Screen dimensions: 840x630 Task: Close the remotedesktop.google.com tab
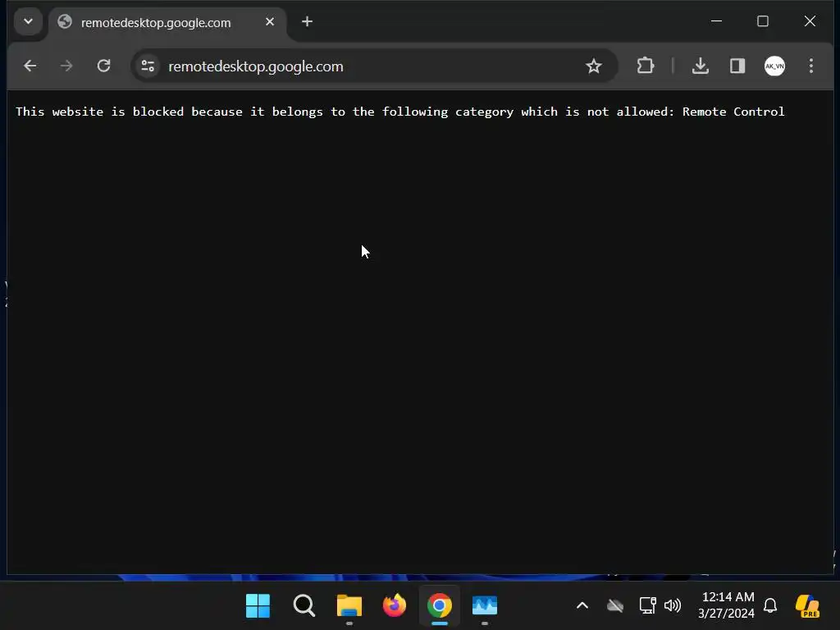pyautogui.click(x=269, y=22)
